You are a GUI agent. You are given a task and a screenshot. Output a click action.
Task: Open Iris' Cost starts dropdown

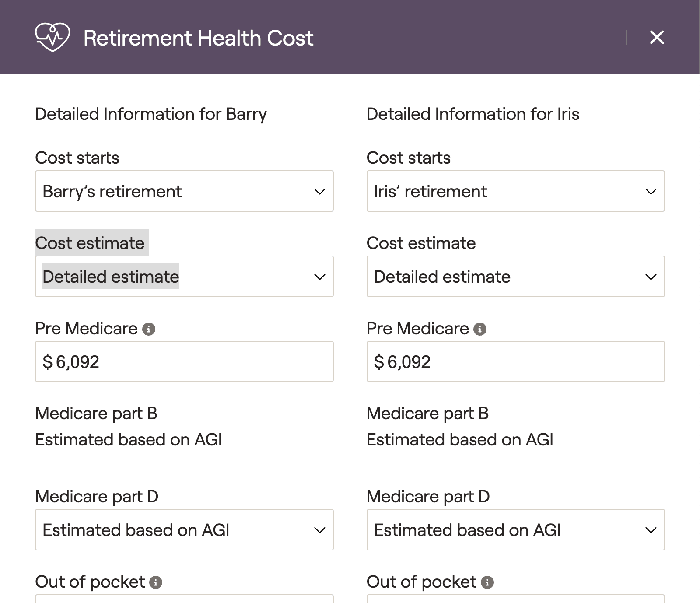click(x=515, y=191)
